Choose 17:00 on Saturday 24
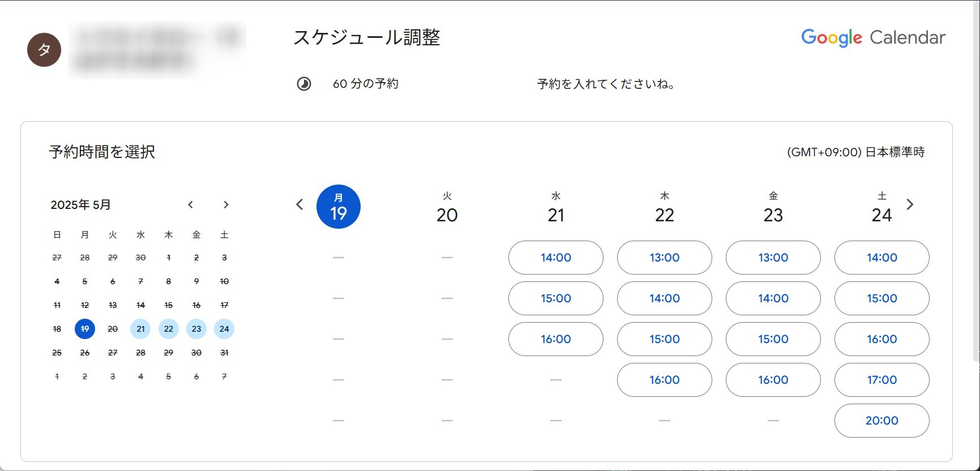Viewport: 980px width, 471px height. tap(881, 380)
